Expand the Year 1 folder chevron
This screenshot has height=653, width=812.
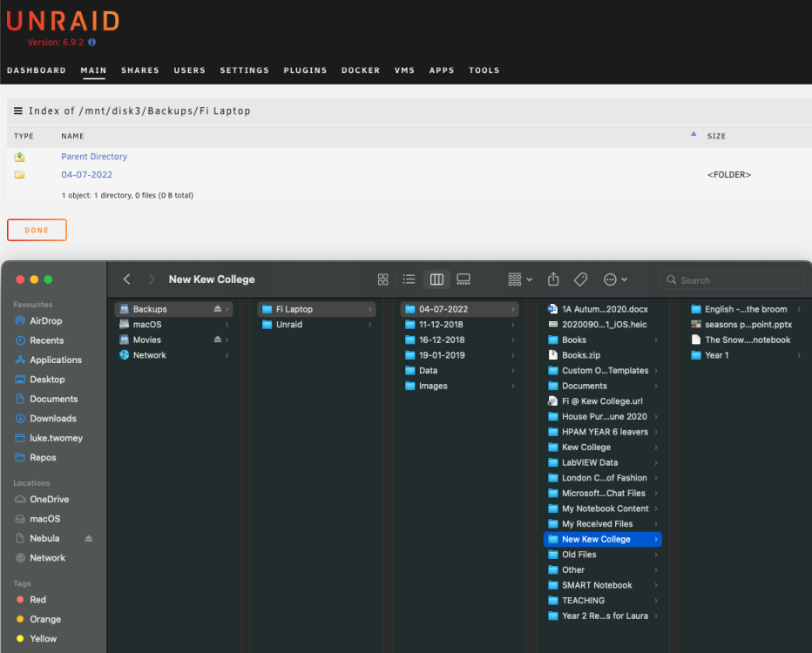click(799, 355)
